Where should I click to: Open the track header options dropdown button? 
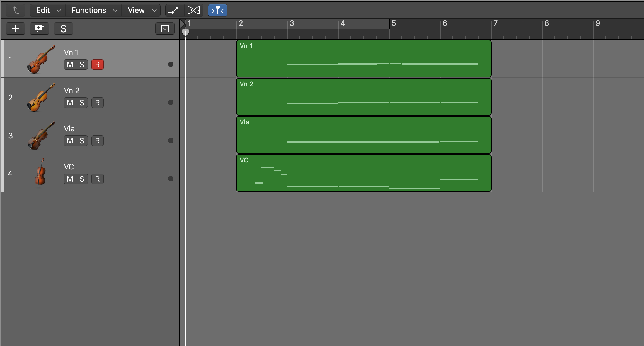pos(165,28)
